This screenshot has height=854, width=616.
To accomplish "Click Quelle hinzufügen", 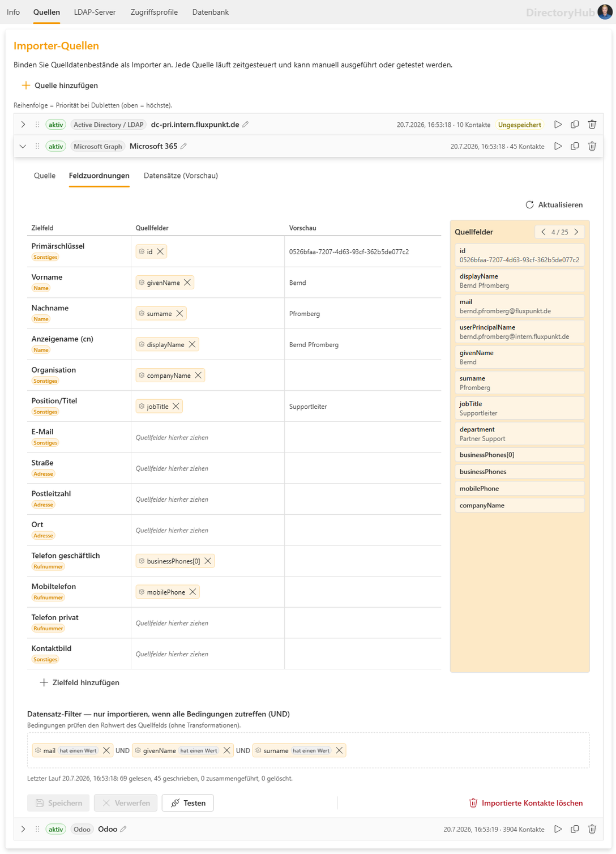I will [60, 86].
